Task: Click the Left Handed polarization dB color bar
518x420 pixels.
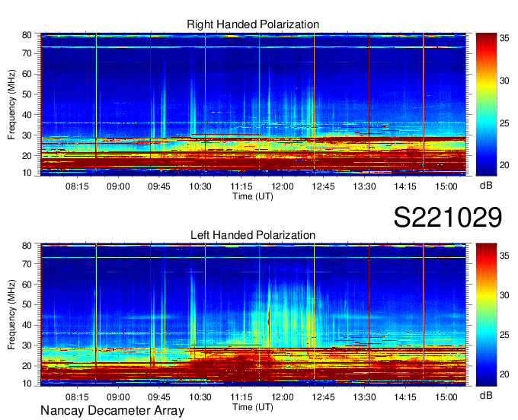Action: click(486, 315)
